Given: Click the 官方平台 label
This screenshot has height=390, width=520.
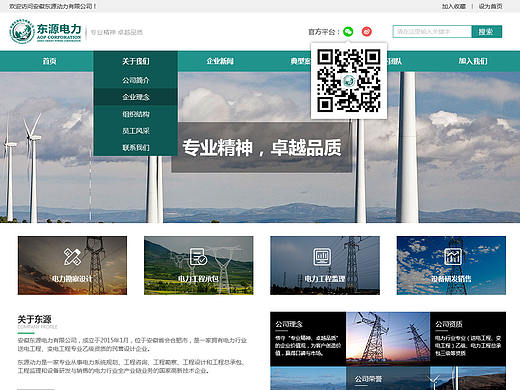Looking at the screenshot, I should pos(323,32).
